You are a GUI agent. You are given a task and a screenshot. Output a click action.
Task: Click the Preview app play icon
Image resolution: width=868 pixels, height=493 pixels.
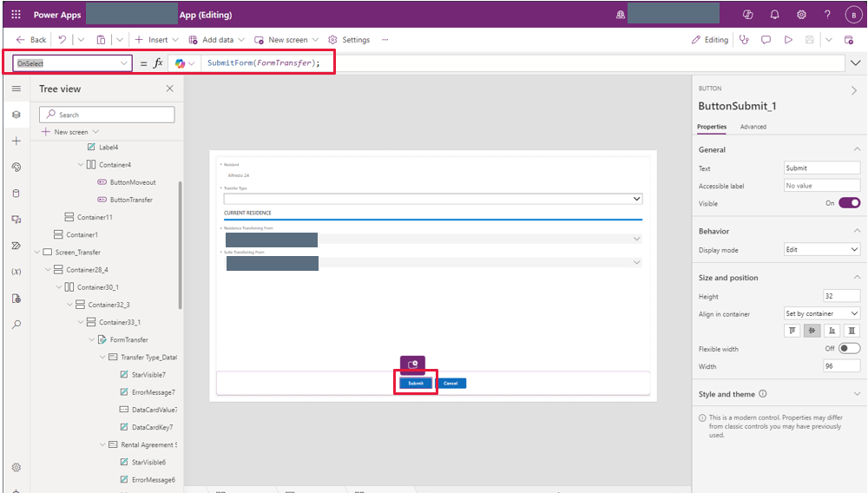click(788, 40)
